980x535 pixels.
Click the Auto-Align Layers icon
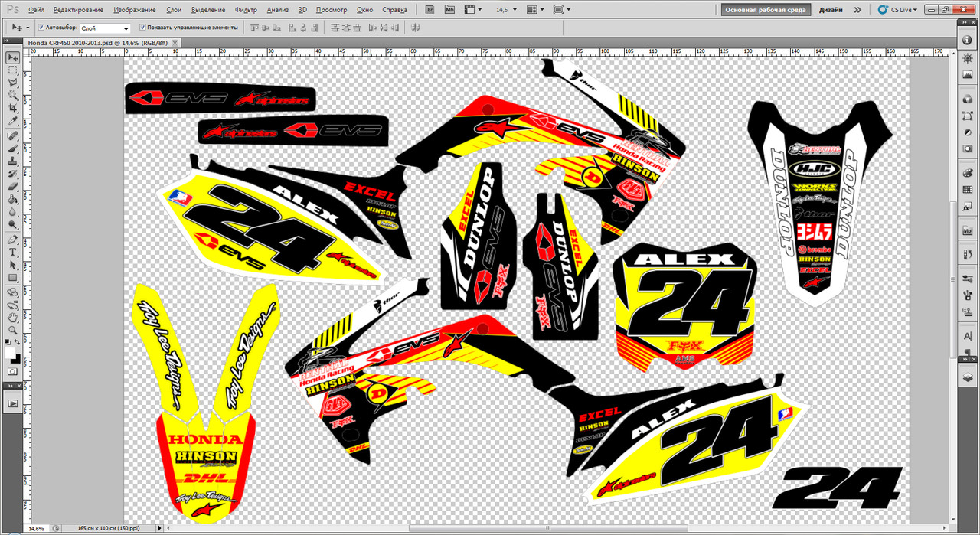tap(416, 27)
